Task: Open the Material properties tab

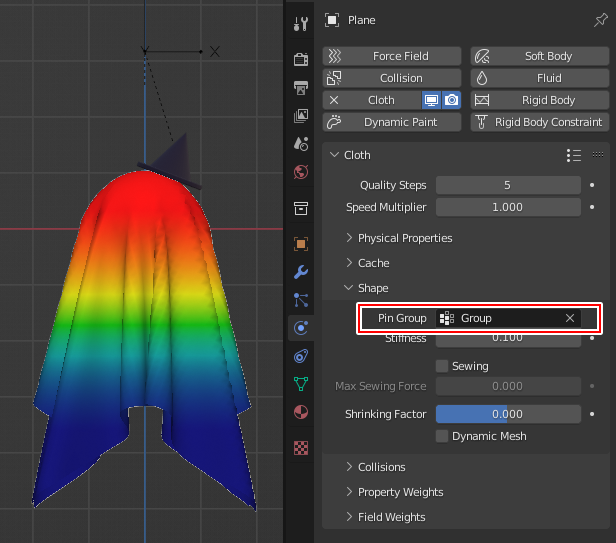Action: point(300,412)
